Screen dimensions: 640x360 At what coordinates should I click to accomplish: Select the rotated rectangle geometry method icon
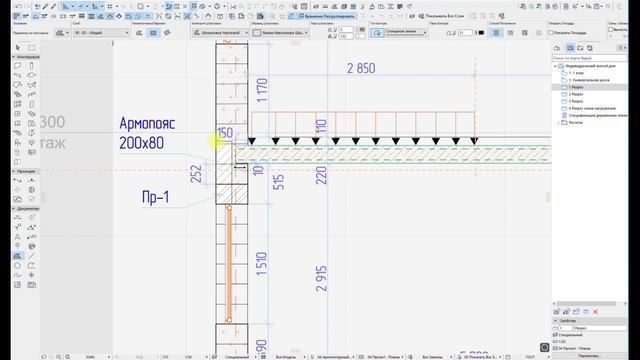click(x=167, y=33)
